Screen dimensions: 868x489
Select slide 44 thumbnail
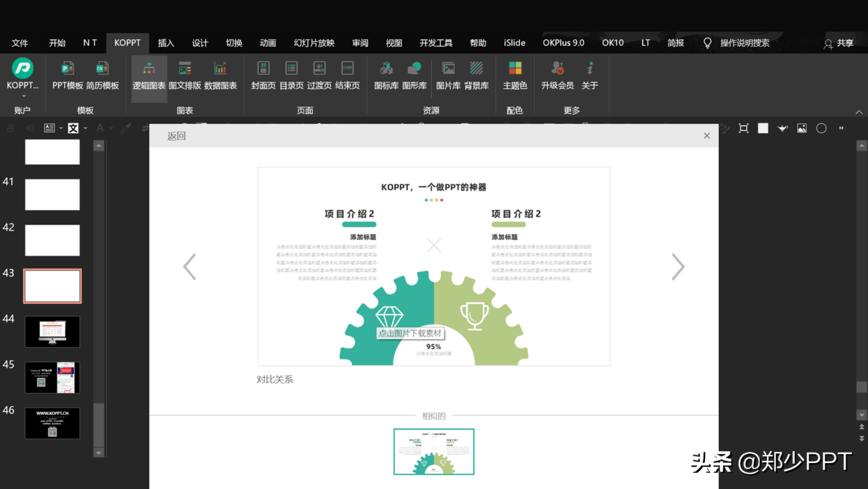(x=52, y=332)
